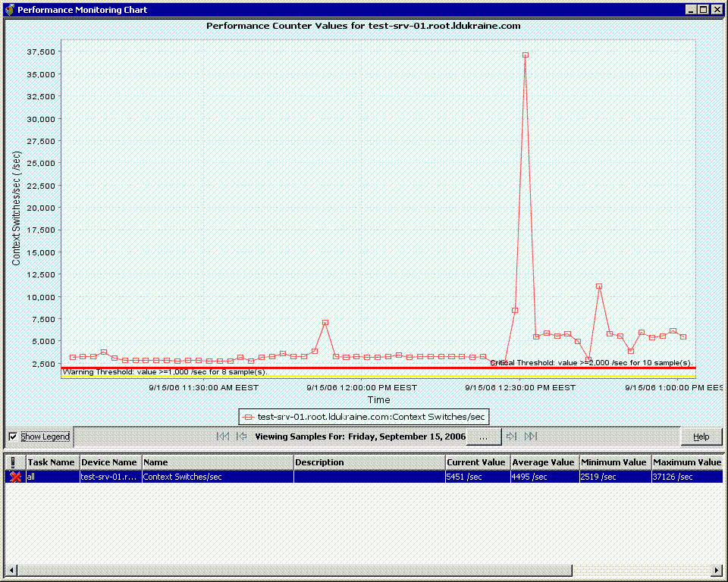Click the red X critical status icon

[x=15, y=477]
